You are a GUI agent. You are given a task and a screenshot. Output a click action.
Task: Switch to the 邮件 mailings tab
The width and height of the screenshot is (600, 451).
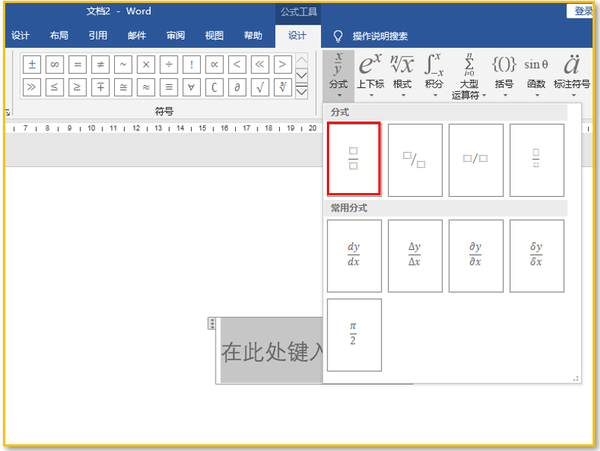(x=137, y=36)
